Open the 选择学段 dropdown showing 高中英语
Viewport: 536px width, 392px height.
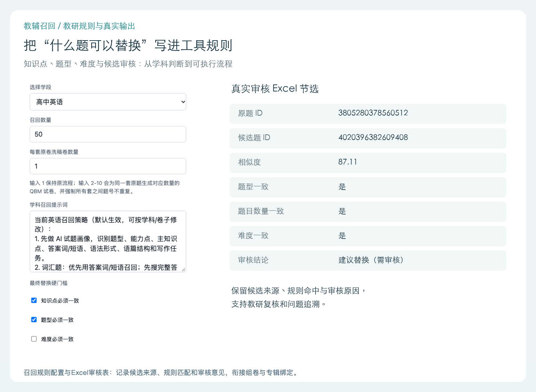(x=108, y=102)
